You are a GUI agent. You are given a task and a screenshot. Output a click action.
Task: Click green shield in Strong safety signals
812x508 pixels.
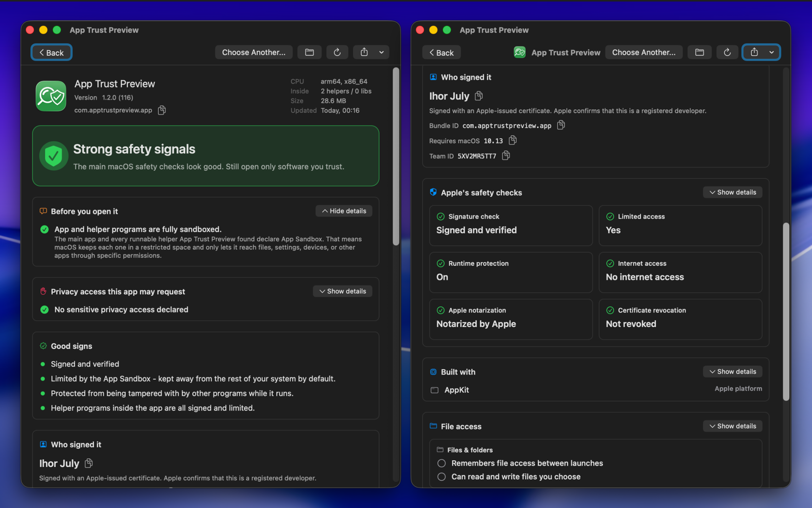point(53,156)
